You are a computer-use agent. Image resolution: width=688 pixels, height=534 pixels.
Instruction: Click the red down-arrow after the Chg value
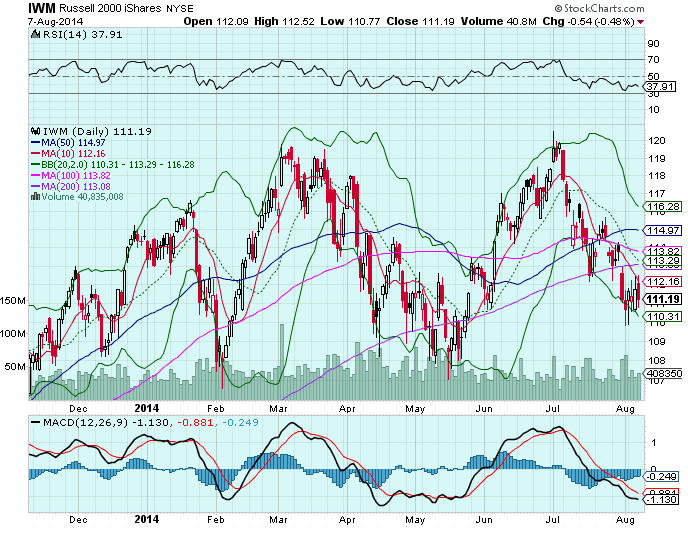pos(641,22)
